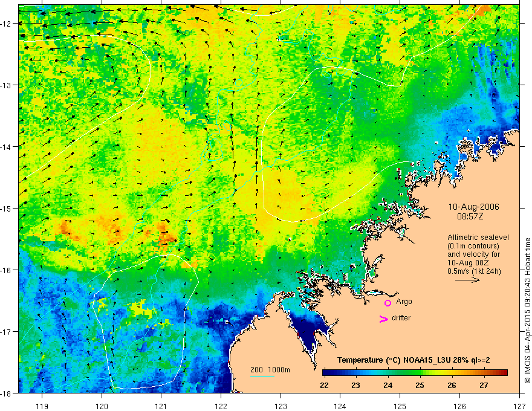Click the 'Temperature (°C) NOAA15_L3U 28% ql>=2' title

(414, 360)
